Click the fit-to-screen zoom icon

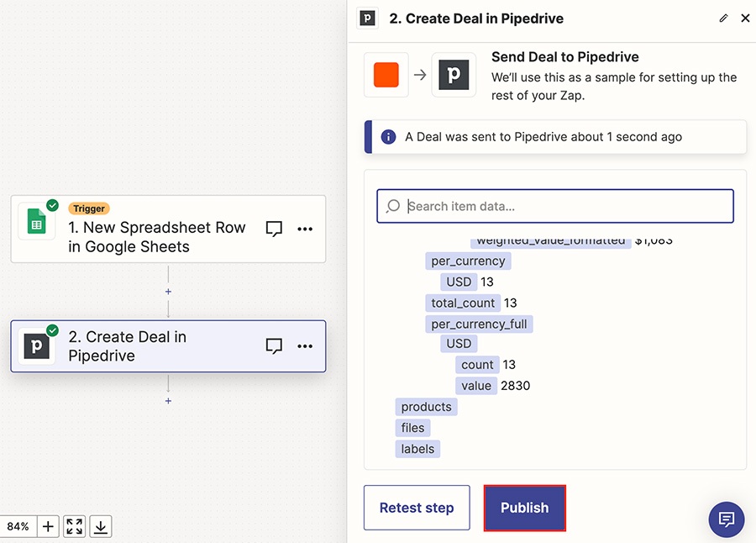click(x=74, y=526)
